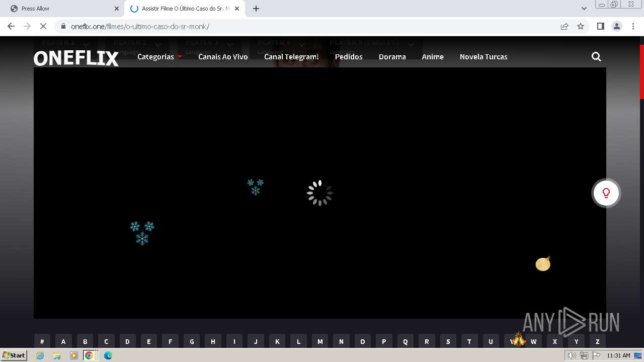Filter titles by letter C
This screenshot has height=362, width=644.
[106, 341]
